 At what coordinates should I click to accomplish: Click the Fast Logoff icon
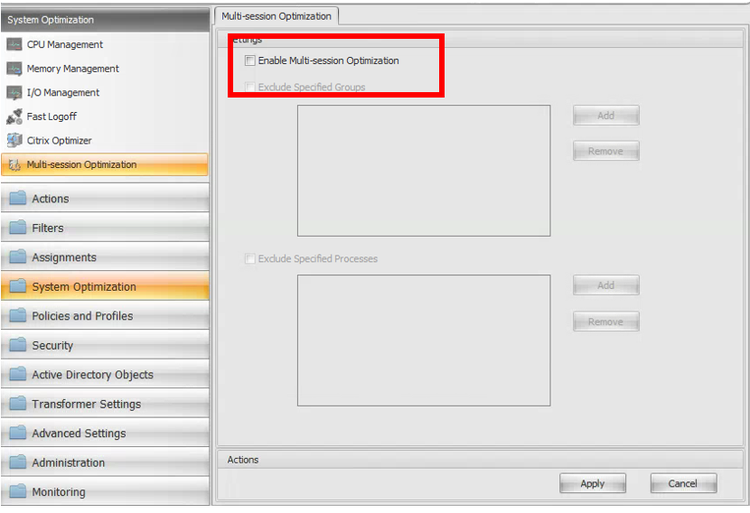[14, 117]
